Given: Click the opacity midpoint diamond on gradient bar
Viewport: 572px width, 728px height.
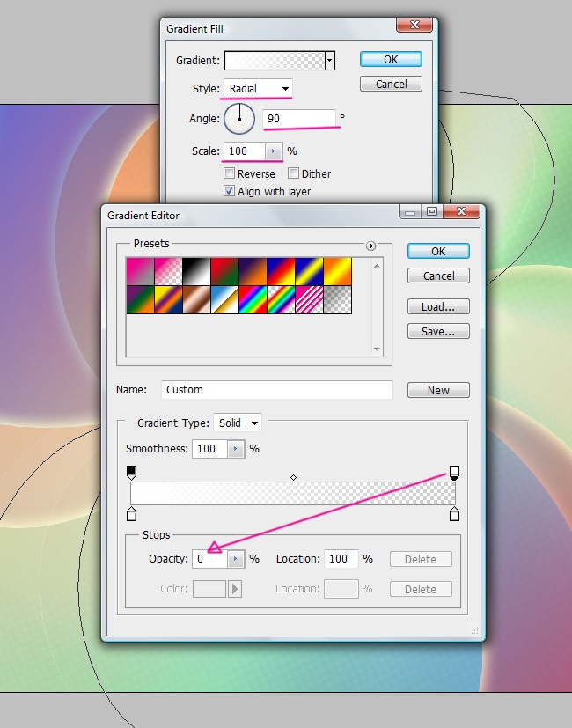Looking at the screenshot, I should tap(293, 477).
